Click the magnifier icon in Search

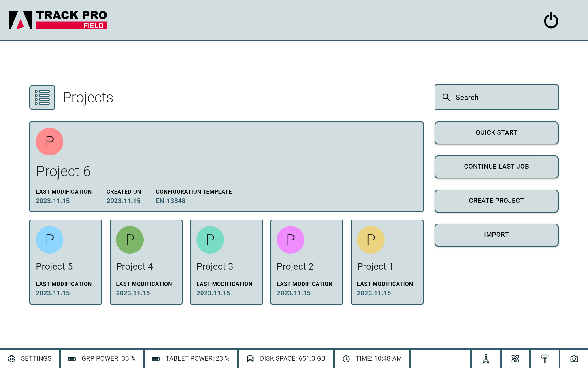(446, 98)
